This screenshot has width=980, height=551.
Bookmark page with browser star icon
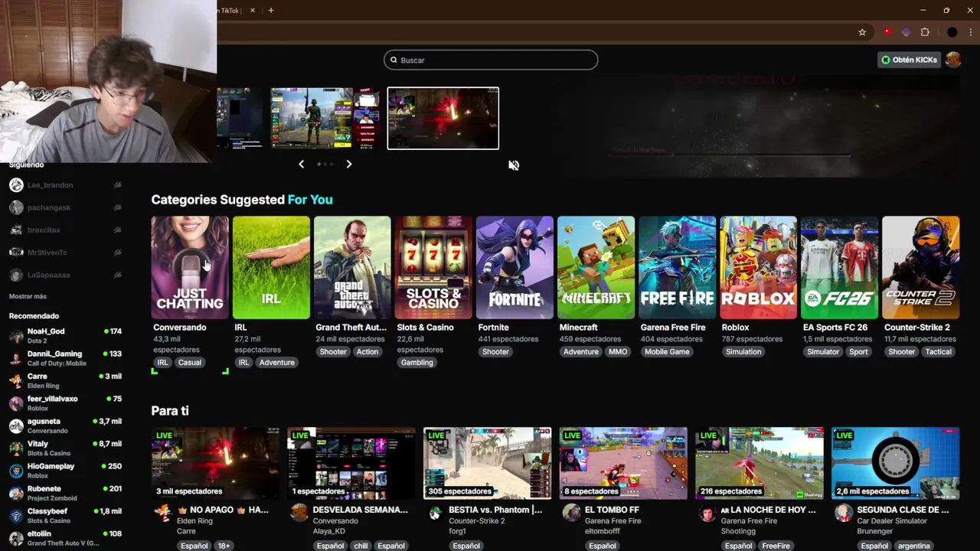pyautogui.click(x=862, y=32)
